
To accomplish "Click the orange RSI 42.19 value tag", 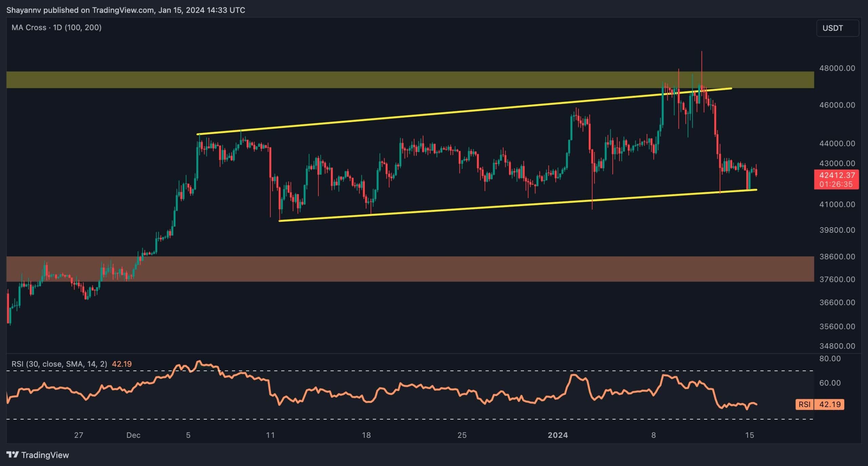I will pos(820,404).
